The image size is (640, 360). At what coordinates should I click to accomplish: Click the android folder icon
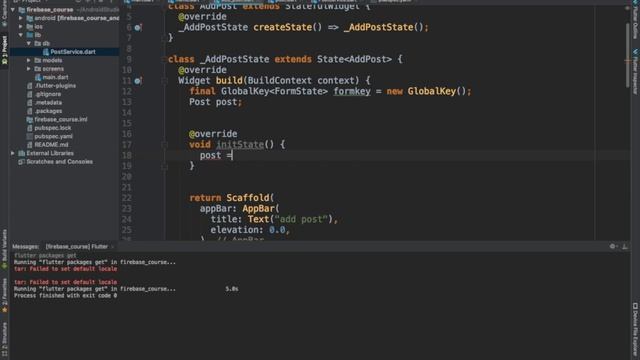pyautogui.click(x=30, y=18)
